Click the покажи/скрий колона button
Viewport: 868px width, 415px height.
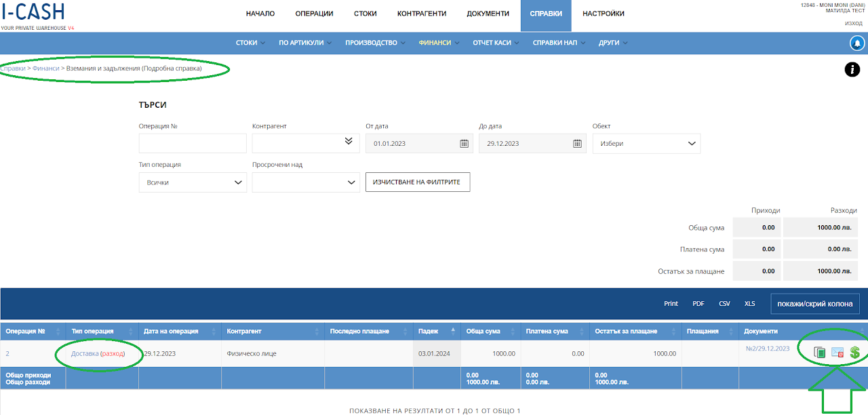[x=816, y=304]
